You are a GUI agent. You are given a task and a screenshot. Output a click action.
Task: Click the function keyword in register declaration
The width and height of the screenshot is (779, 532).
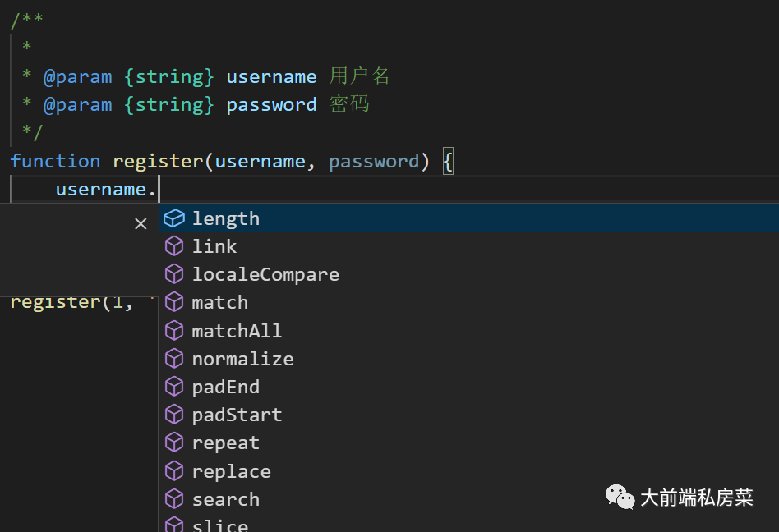click(55, 161)
